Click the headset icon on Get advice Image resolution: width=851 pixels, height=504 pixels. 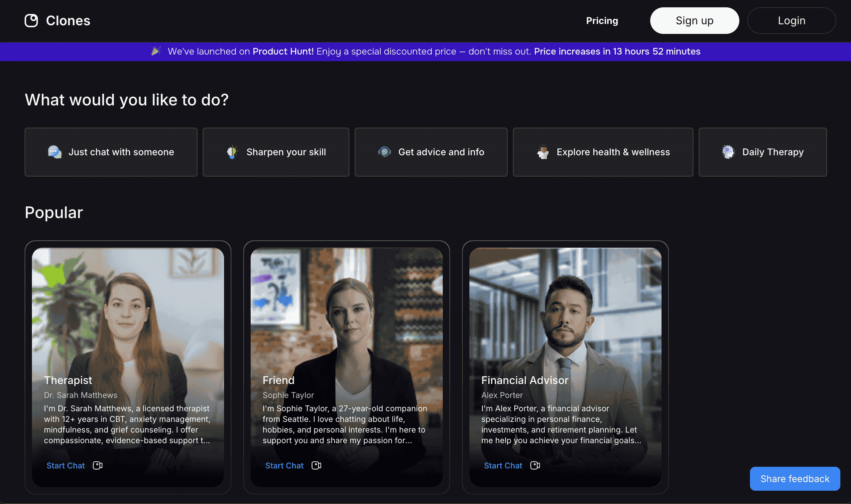point(384,152)
